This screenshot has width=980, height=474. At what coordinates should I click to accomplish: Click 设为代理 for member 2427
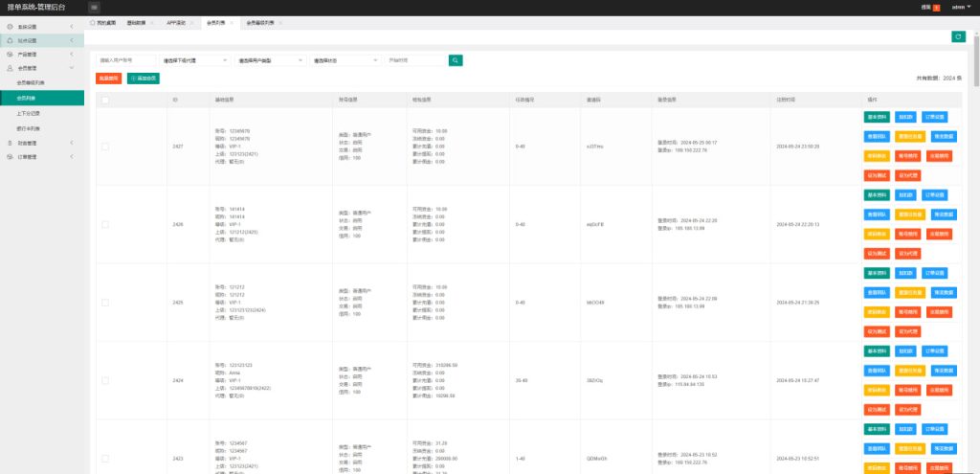point(908,176)
